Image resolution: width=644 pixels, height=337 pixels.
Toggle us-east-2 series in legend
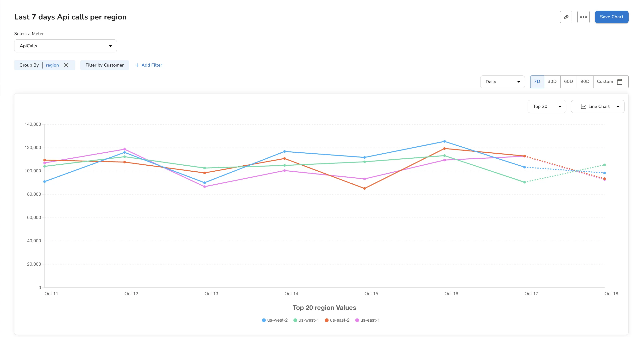point(337,320)
